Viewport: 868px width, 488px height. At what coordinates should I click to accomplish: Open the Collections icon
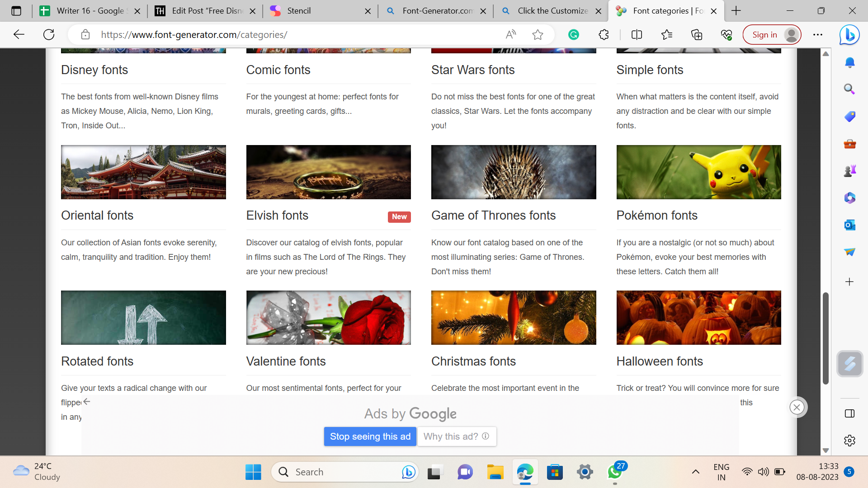697,34
